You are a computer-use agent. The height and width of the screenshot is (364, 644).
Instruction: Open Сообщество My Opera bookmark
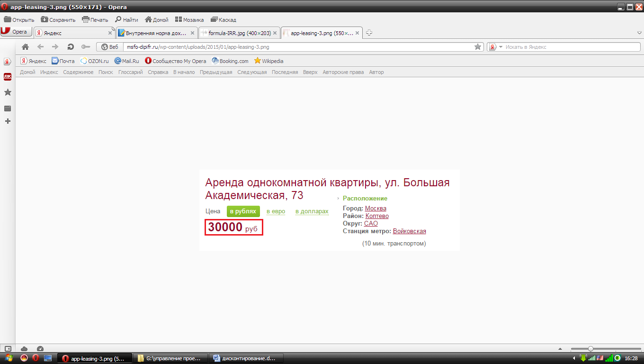coord(176,61)
